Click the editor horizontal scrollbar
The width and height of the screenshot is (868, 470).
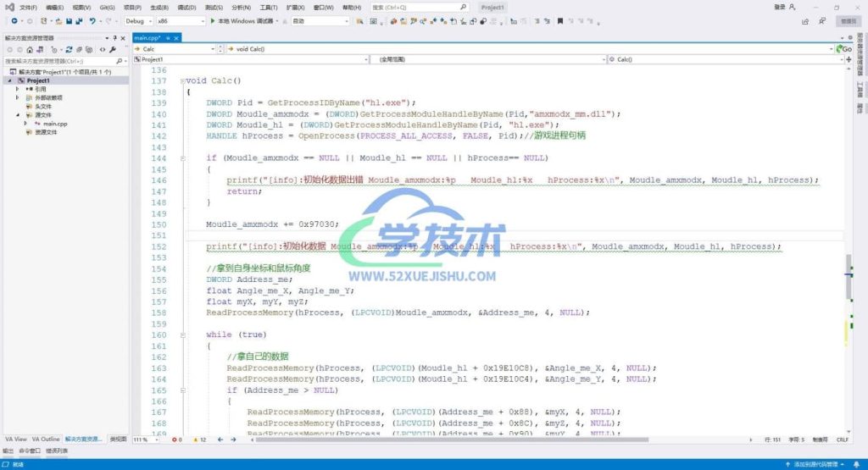click(x=424, y=440)
